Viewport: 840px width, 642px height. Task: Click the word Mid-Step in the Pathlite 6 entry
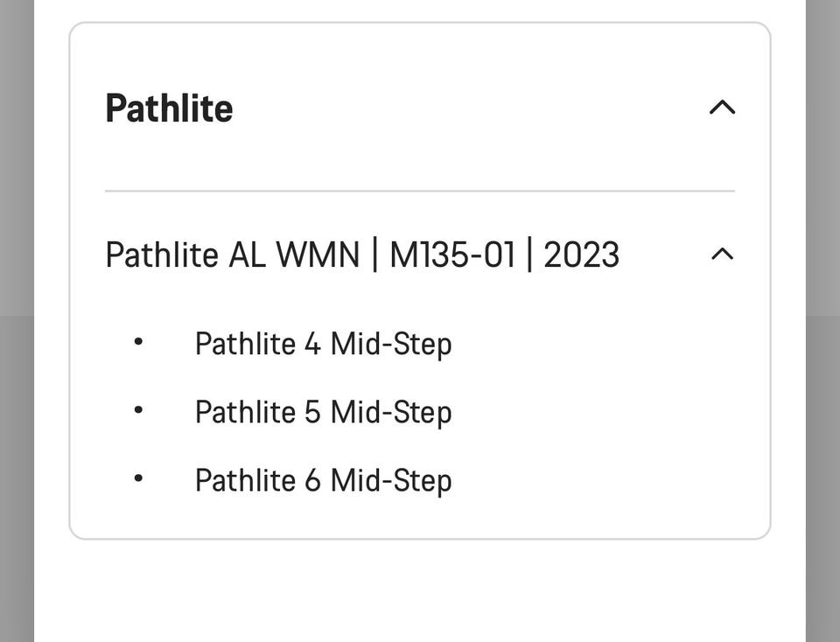coord(391,480)
